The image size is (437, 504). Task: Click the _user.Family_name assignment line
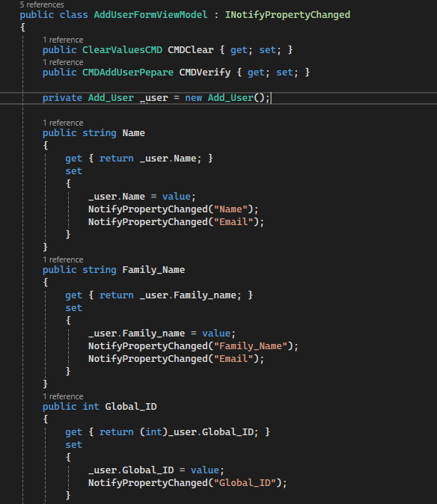pyautogui.click(x=162, y=334)
